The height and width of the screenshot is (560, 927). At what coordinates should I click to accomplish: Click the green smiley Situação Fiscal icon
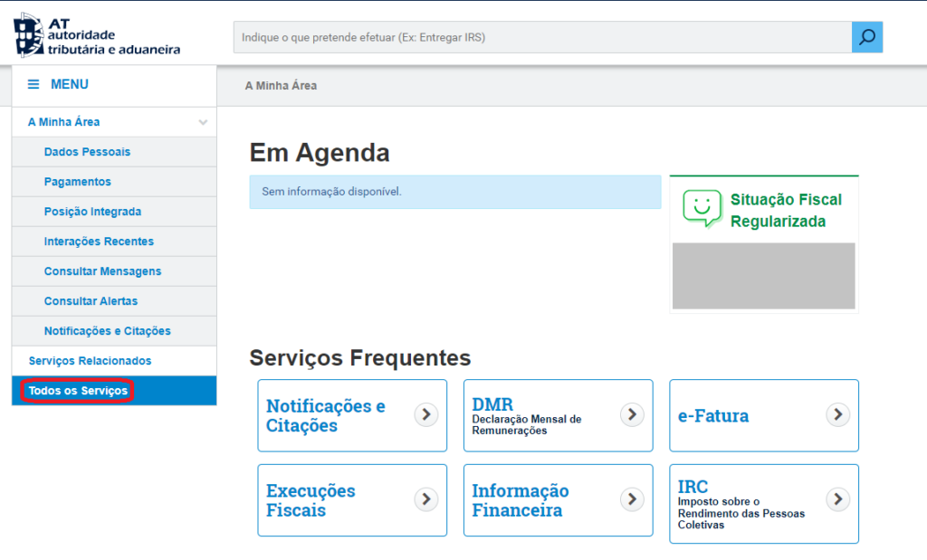point(701,208)
